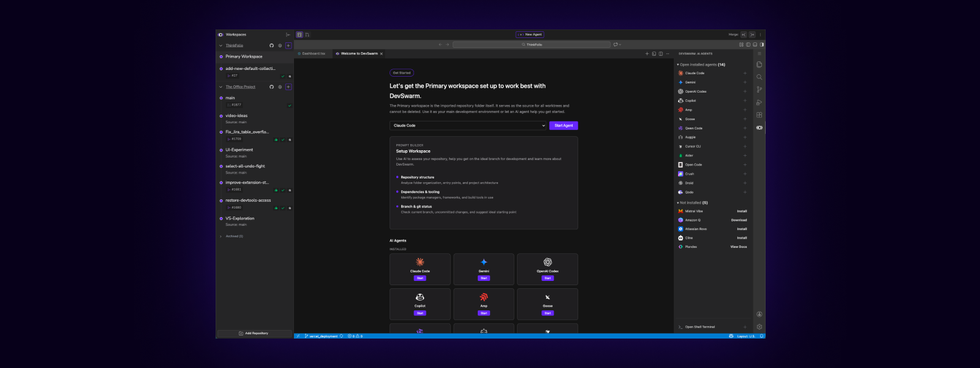
Task: Start the Gemini agent card
Action: point(484,278)
